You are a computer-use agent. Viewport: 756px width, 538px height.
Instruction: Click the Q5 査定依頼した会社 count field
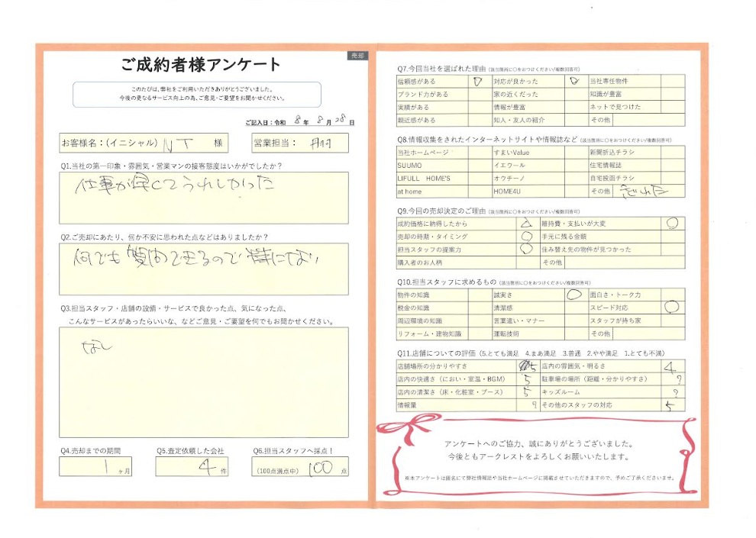pyautogui.click(x=192, y=466)
